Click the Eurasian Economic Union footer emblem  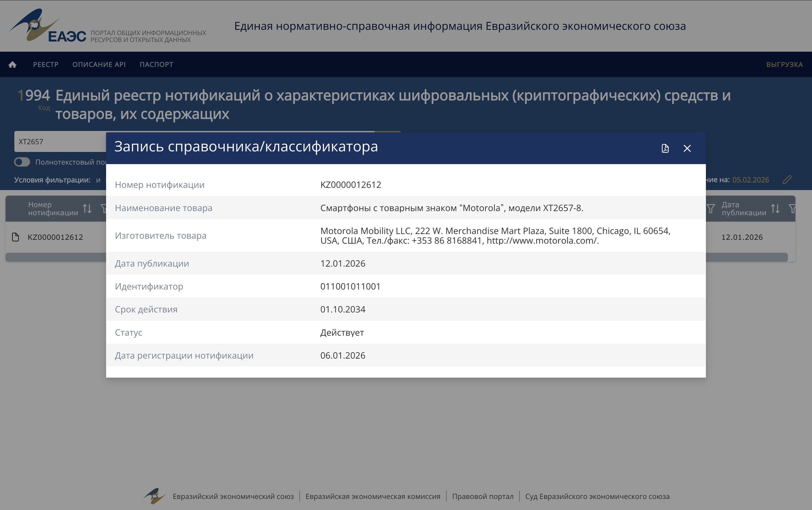(x=154, y=496)
